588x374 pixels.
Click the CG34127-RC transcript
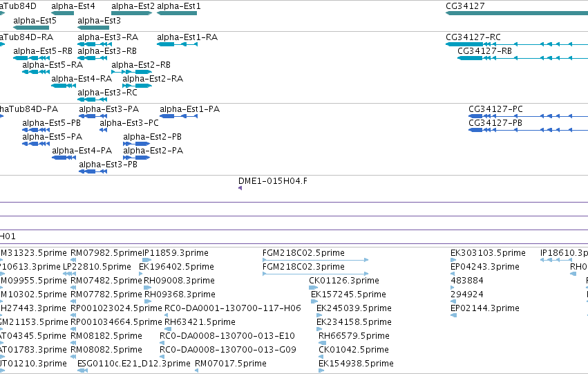517,44
